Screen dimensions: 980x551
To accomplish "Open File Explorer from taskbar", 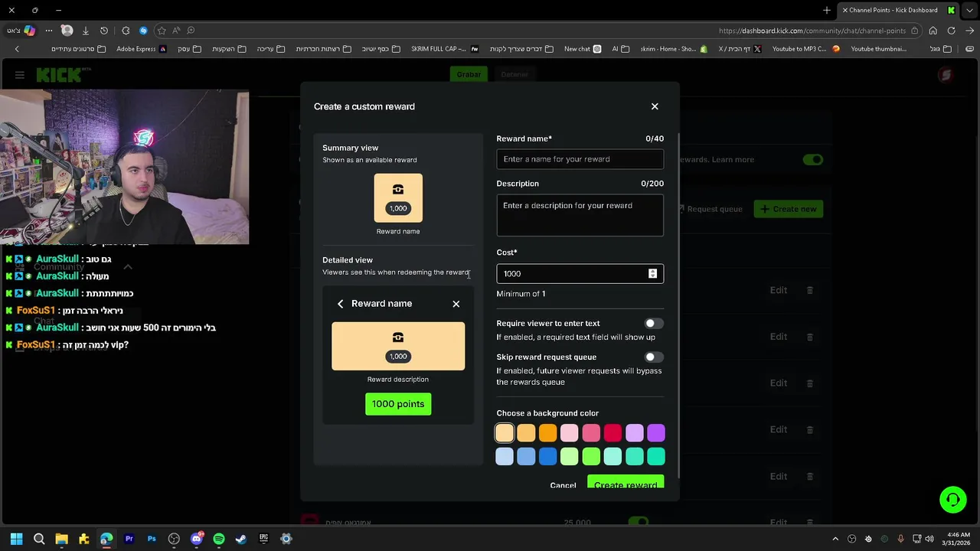I will click(x=61, y=539).
